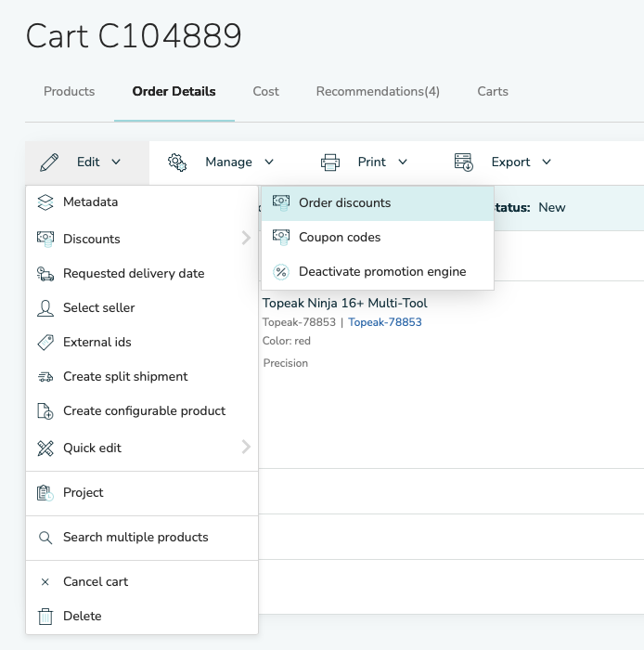The image size is (644, 650).
Task: Click the percent icon for Deactivate promotion engine
Action: click(x=281, y=272)
